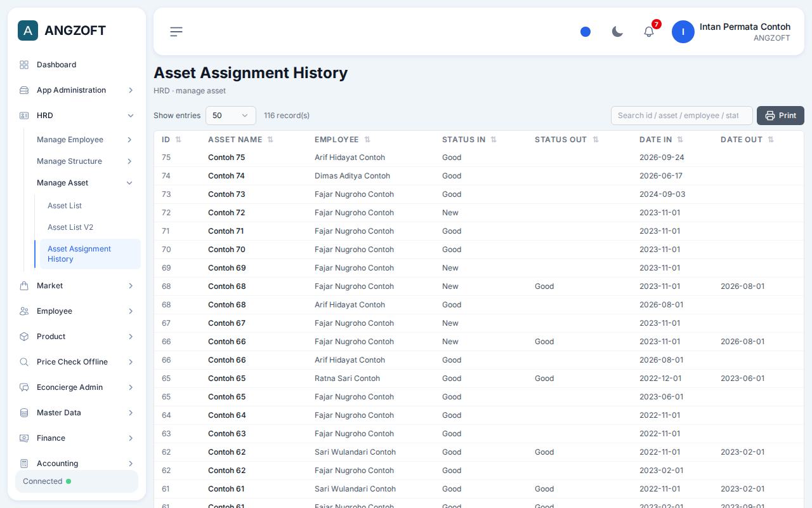This screenshot has width=812, height=508.
Task: Click the Accounting calculator icon
Action: click(24, 464)
